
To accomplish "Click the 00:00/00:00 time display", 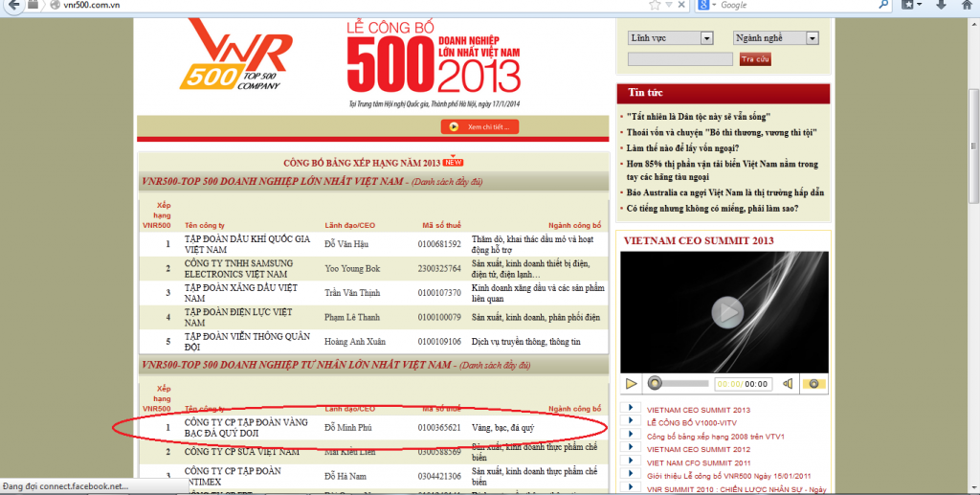I will point(743,384).
